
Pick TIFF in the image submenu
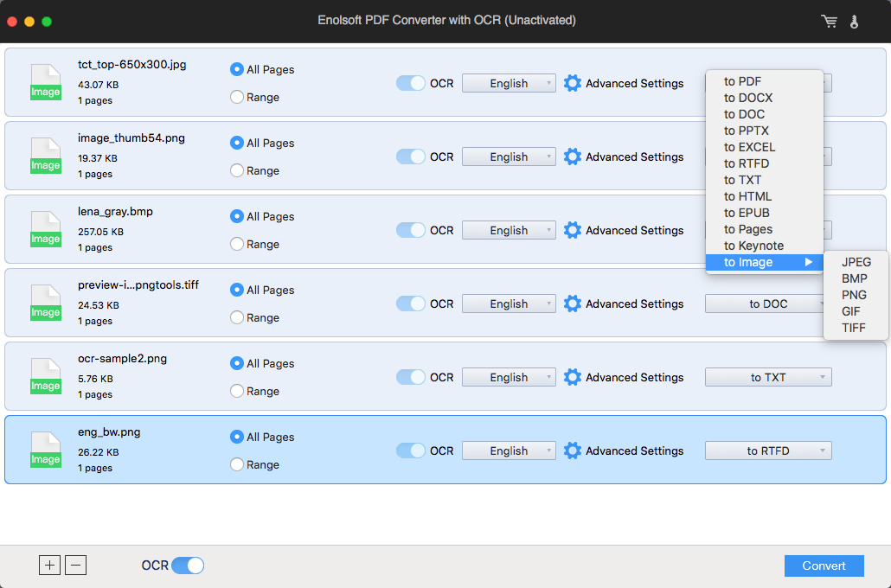tap(856, 328)
